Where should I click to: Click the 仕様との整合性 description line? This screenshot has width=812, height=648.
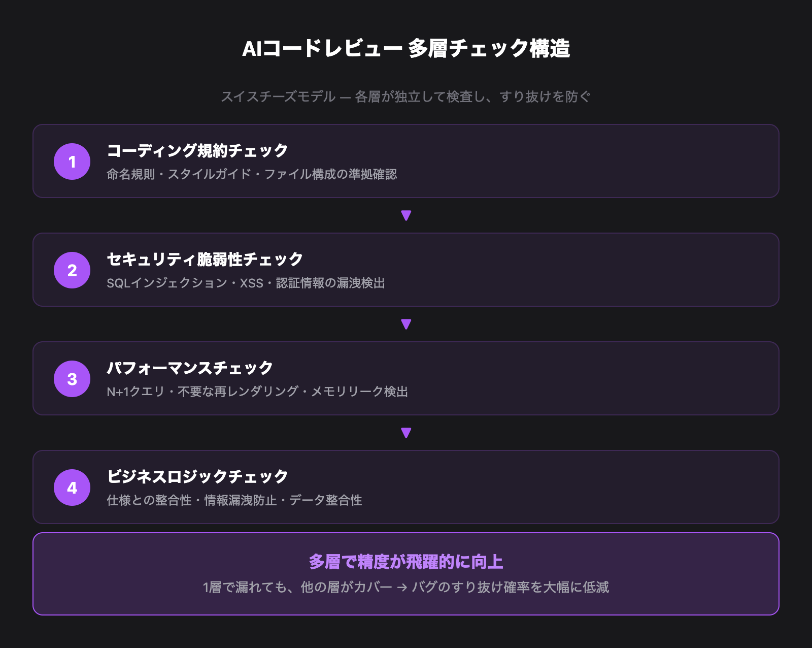234,500
